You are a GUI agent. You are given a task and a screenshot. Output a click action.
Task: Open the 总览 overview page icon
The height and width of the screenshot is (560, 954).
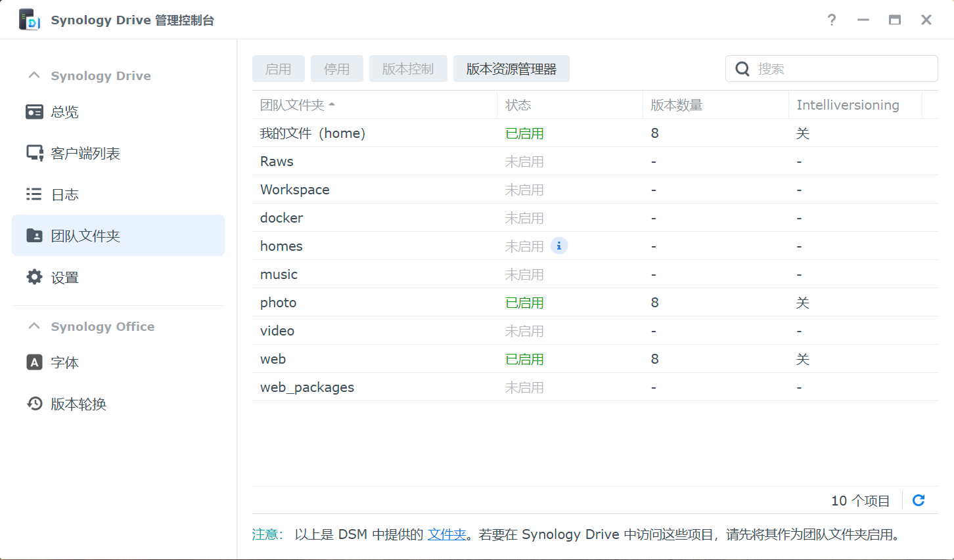pyautogui.click(x=34, y=112)
